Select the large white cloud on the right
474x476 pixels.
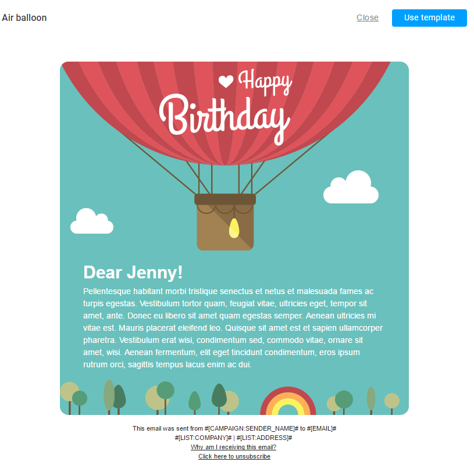coord(351,188)
